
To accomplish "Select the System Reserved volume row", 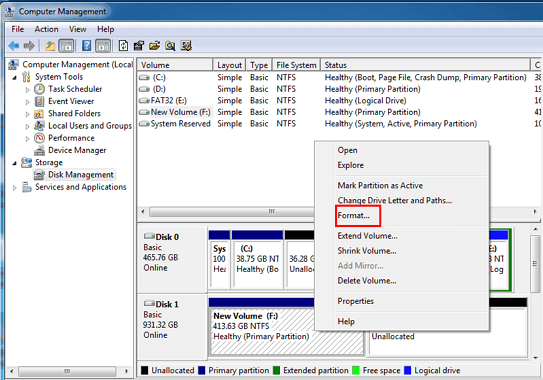I will tap(339, 124).
